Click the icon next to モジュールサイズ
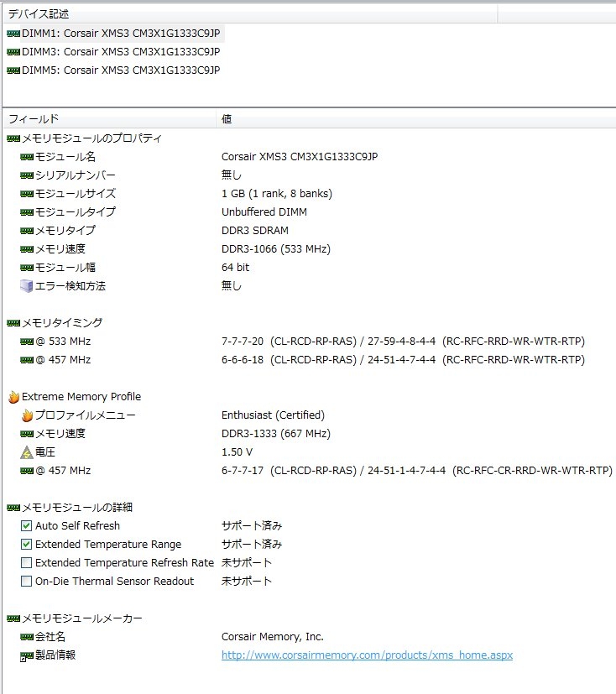 27,194
